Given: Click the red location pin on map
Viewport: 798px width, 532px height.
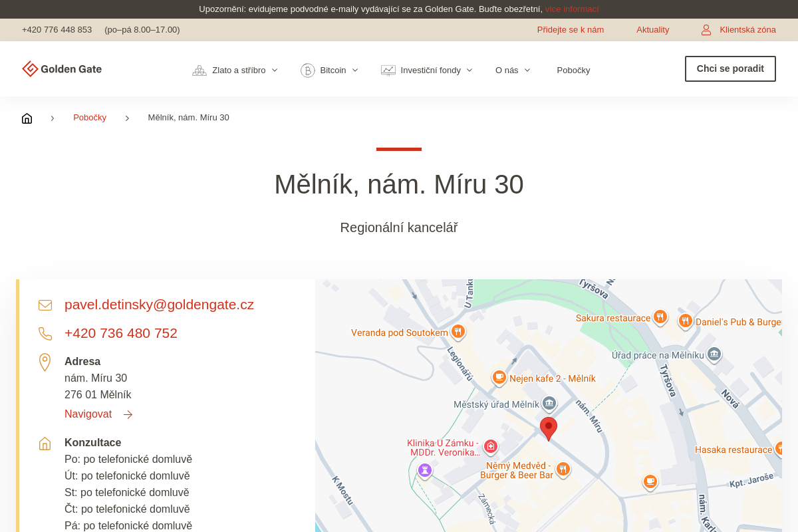Looking at the screenshot, I should pyautogui.click(x=549, y=428).
